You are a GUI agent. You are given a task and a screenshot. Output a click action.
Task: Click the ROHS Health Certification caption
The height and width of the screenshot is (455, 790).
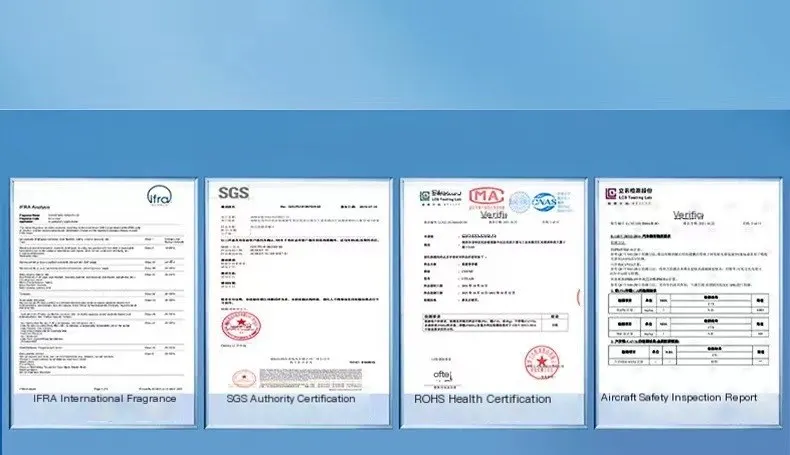[482, 399]
